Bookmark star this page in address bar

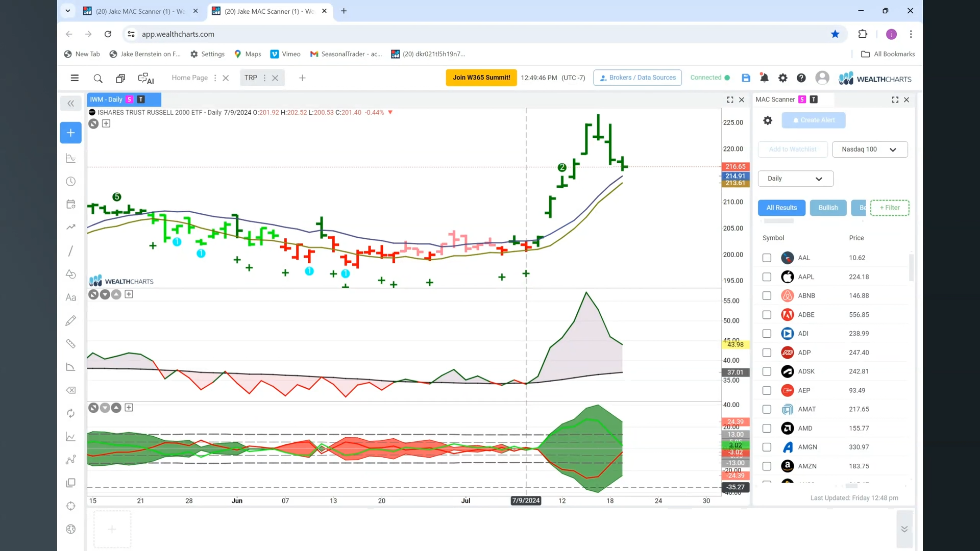click(x=835, y=34)
